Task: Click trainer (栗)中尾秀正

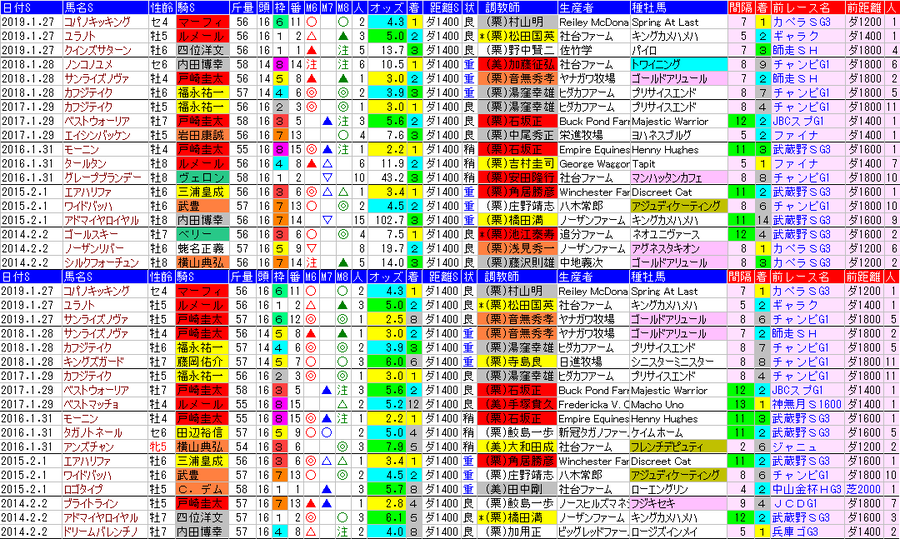Action: [518, 135]
